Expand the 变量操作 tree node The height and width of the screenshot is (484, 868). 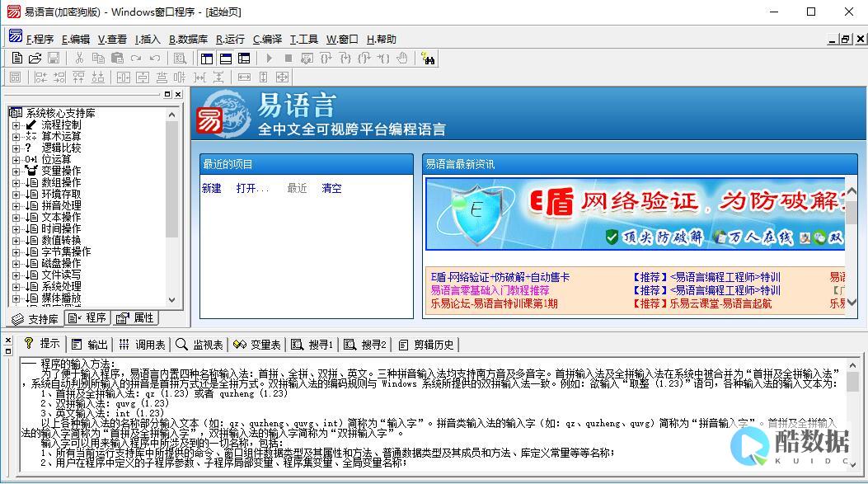[x=16, y=172]
